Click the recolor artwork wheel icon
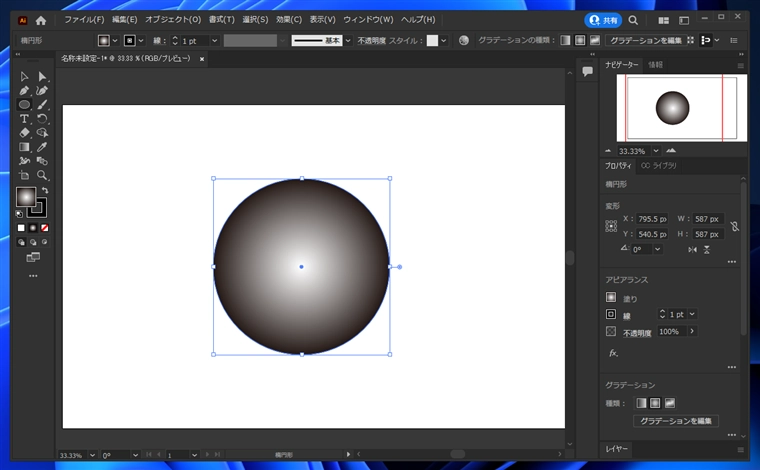The image size is (760, 470). (x=464, y=40)
